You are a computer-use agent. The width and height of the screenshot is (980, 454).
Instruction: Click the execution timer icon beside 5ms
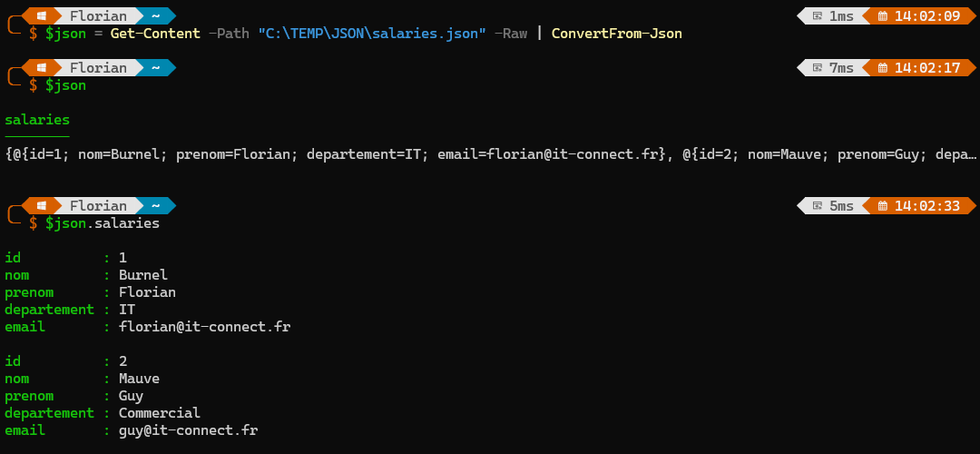818,206
